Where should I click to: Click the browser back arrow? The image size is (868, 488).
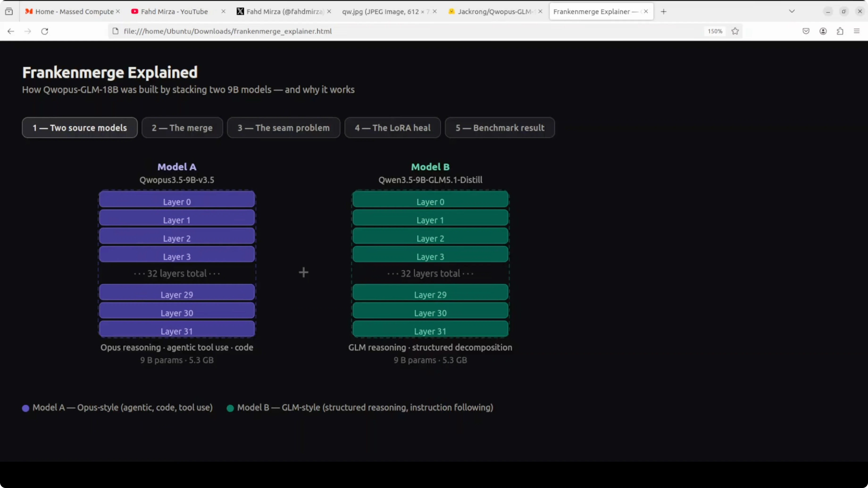pos(11,31)
